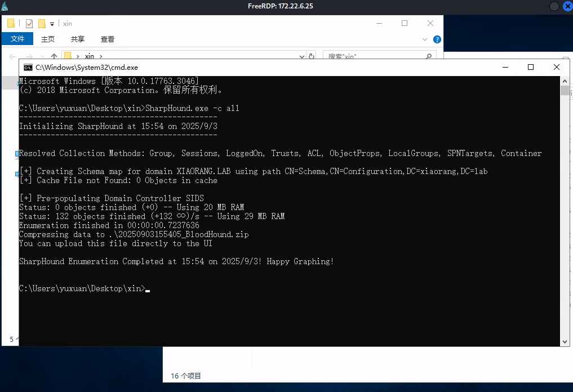Click the Properties checkmark icon in quick access toolbar
Image resolution: width=573 pixels, height=392 pixels.
point(29,24)
